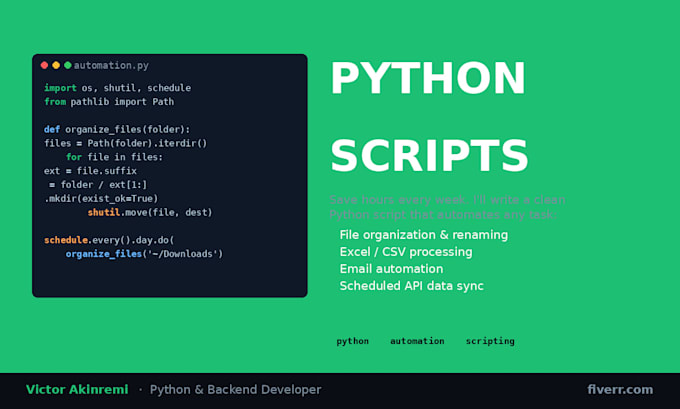This screenshot has width=680, height=409.
Task: Click the yellow dot in code window
Action: click(56, 65)
